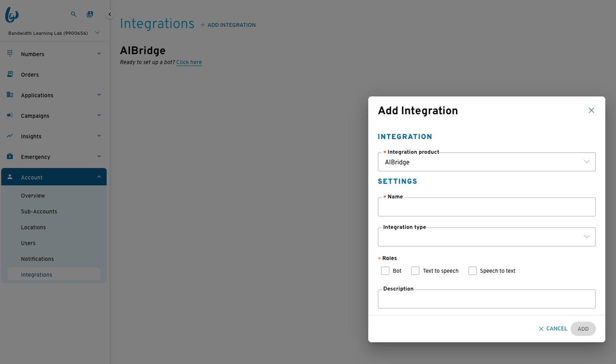Click the Emergency medical kit icon
Image resolution: width=616 pixels, height=364 pixels.
tap(10, 156)
